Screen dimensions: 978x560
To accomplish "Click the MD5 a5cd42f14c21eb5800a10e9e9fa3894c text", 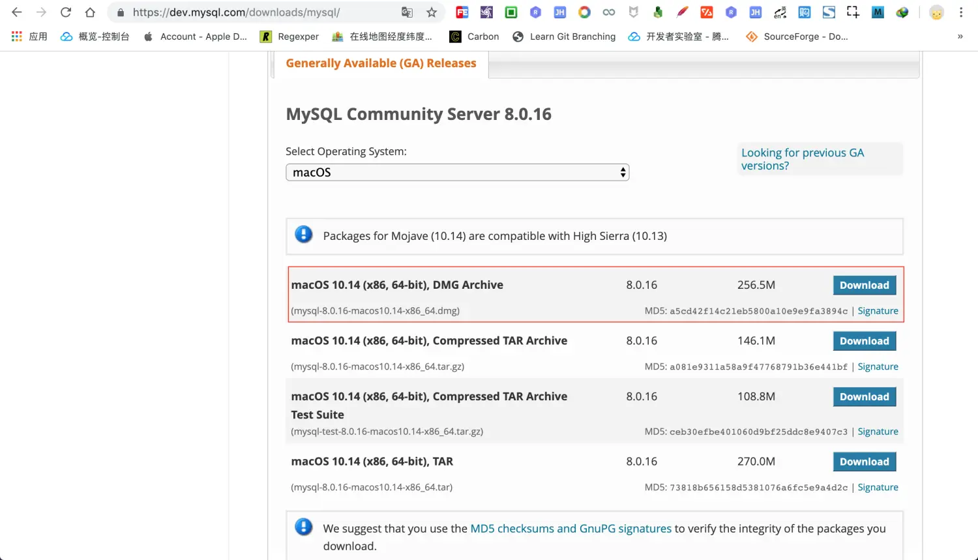I will [x=746, y=311].
